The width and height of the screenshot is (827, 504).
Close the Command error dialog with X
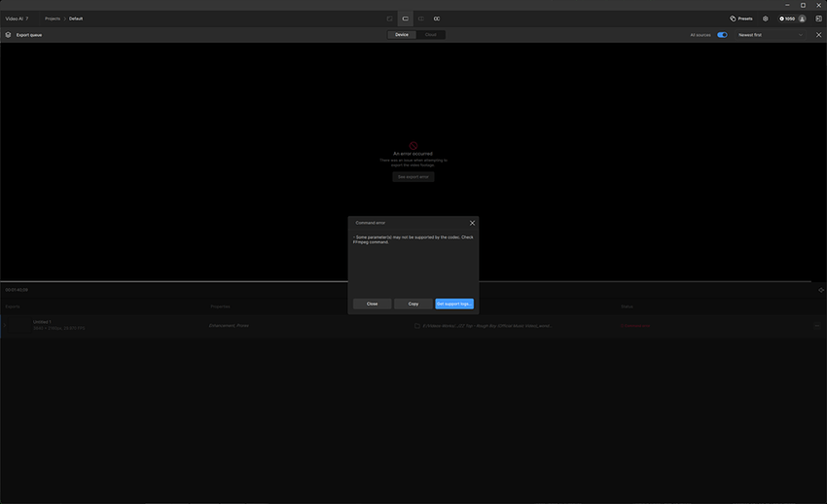(472, 223)
